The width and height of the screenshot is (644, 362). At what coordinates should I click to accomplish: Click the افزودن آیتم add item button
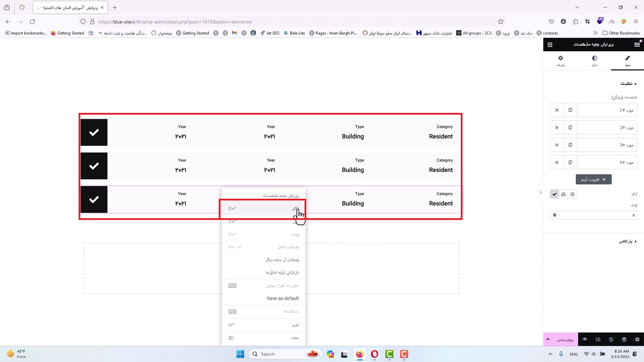click(x=594, y=179)
